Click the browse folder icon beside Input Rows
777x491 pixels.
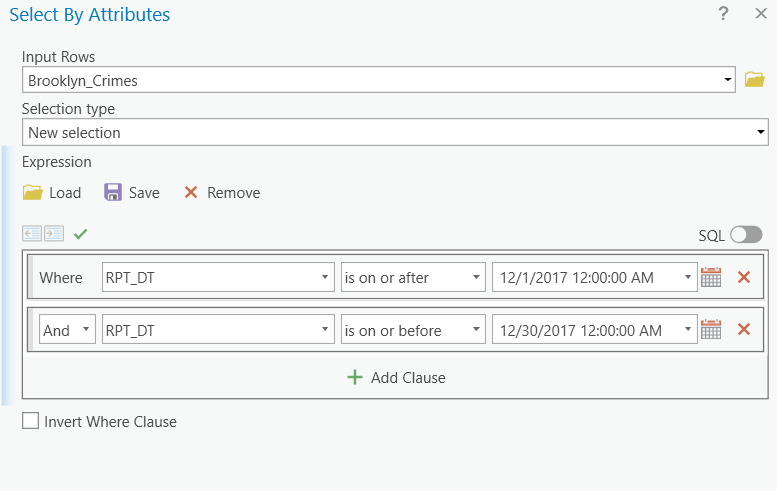point(755,80)
